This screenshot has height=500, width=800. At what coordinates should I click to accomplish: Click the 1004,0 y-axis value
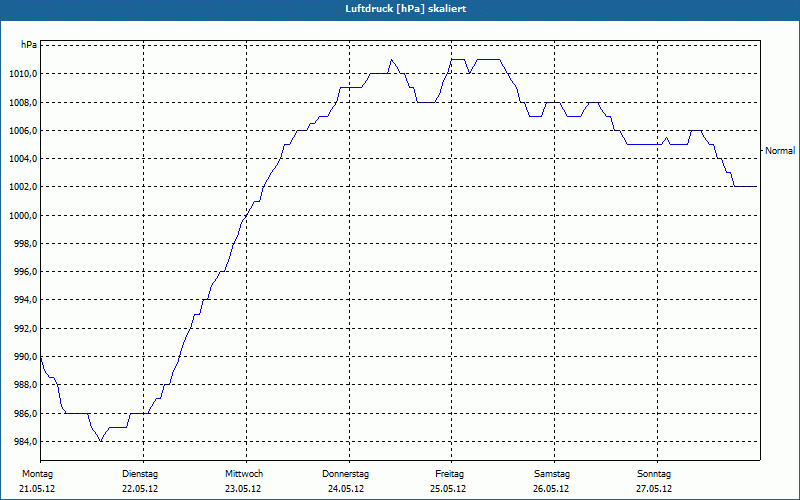tap(23, 159)
